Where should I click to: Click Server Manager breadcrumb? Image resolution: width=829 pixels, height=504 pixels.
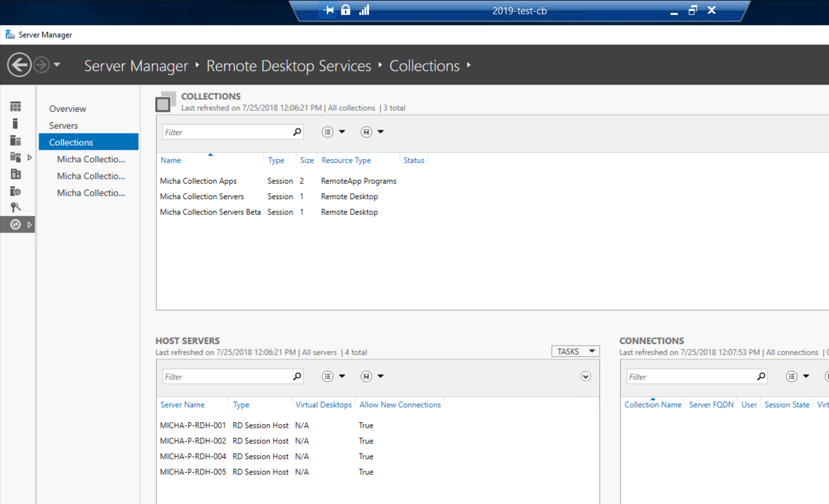point(136,66)
